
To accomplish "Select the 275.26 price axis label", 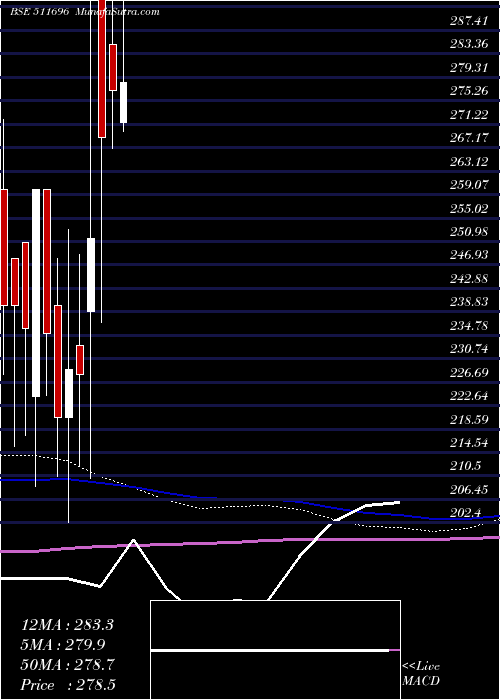I will pos(468,91).
